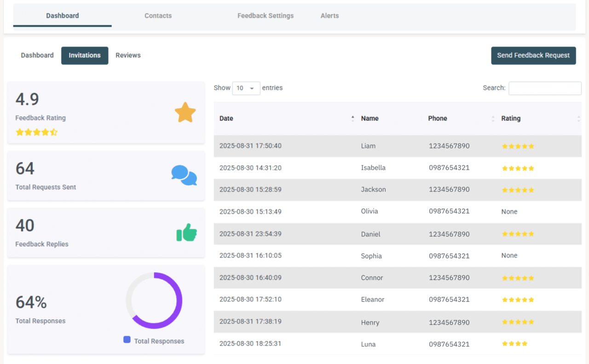Click the Search input field
Viewport: 589px width, 364px height.
tap(545, 88)
